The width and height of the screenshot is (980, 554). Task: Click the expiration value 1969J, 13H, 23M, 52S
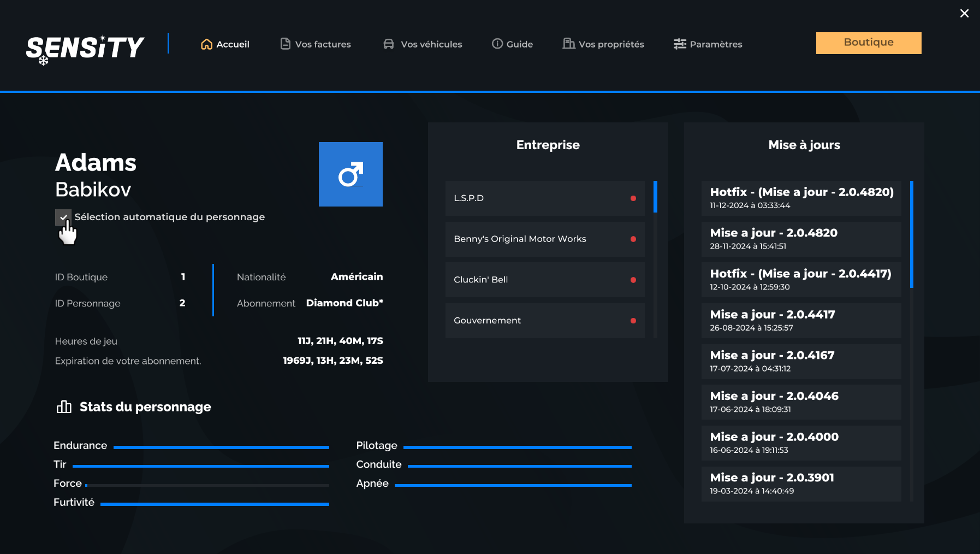[333, 361]
